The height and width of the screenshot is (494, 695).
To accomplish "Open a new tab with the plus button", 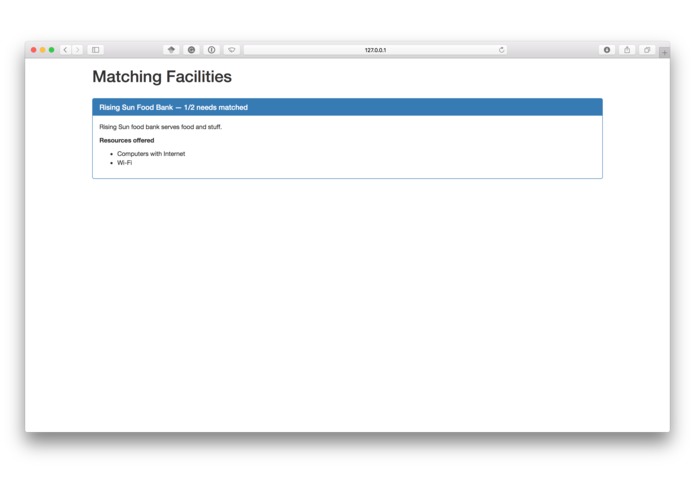I will [x=664, y=53].
